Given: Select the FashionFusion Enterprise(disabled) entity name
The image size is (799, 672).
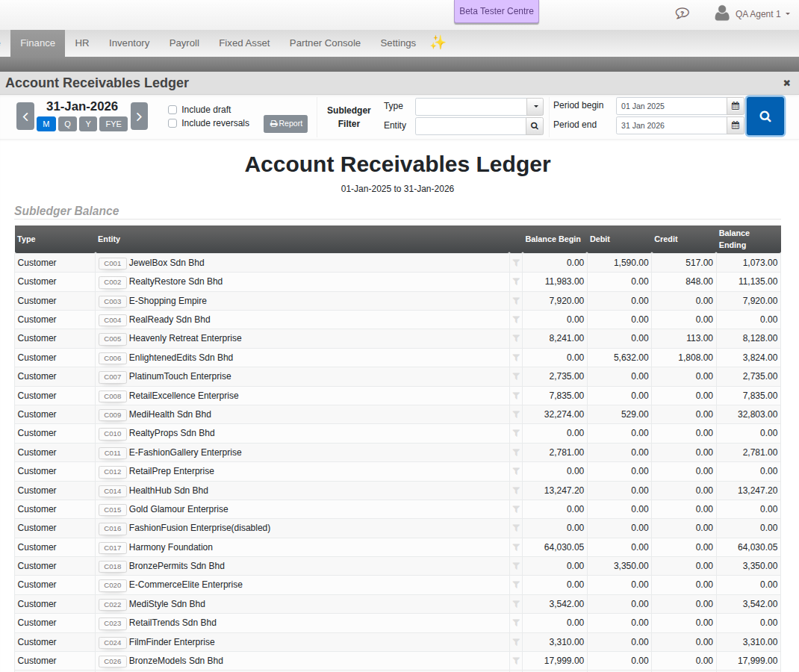Looking at the screenshot, I should coord(200,528).
